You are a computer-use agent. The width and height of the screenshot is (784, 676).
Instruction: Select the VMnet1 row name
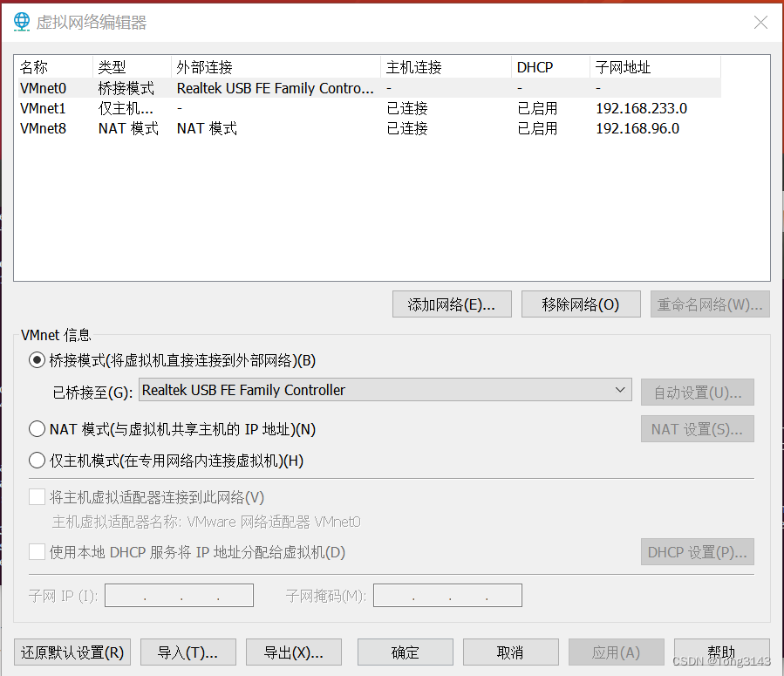43,108
